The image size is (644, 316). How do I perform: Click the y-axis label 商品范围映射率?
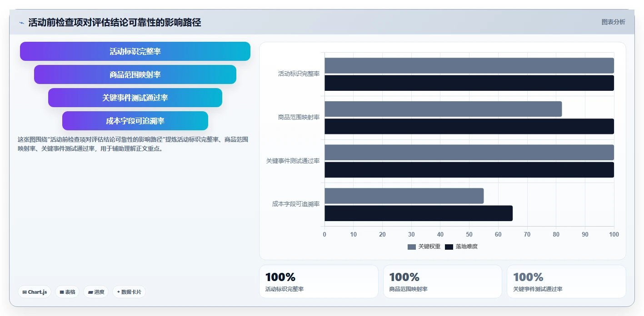299,117
